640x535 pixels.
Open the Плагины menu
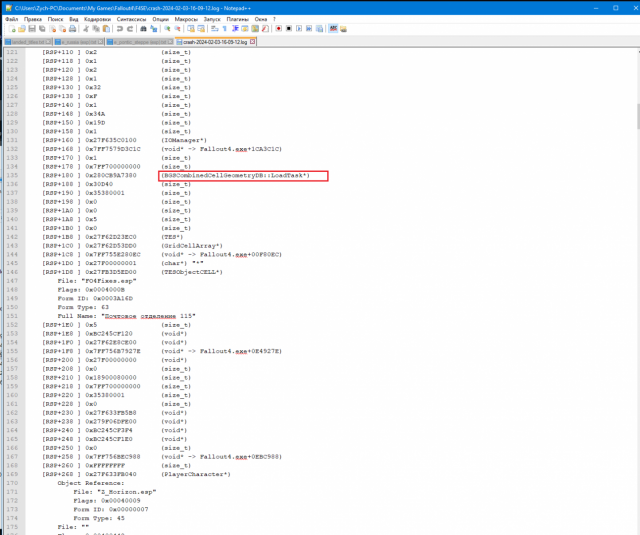click(x=238, y=18)
